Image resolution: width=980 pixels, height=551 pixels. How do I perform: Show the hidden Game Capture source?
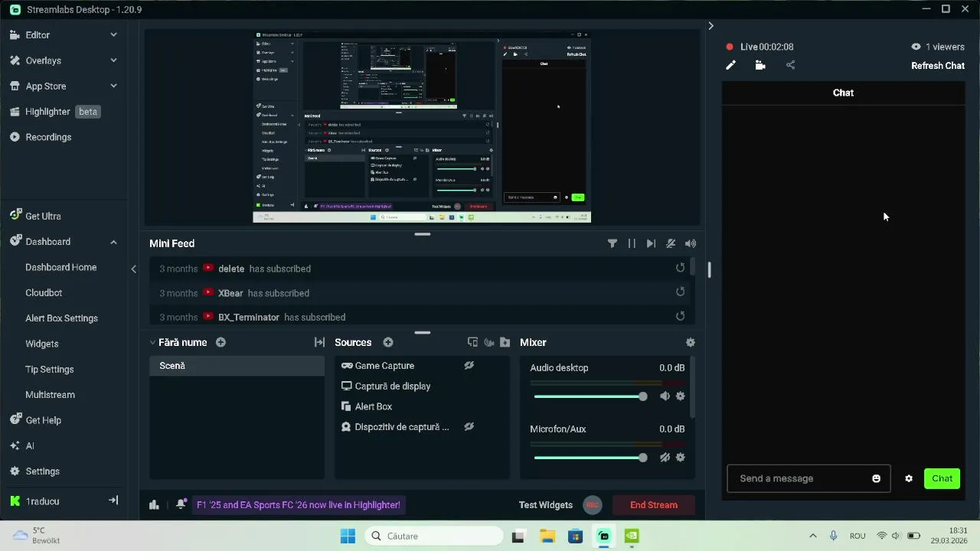coord(469,366)
